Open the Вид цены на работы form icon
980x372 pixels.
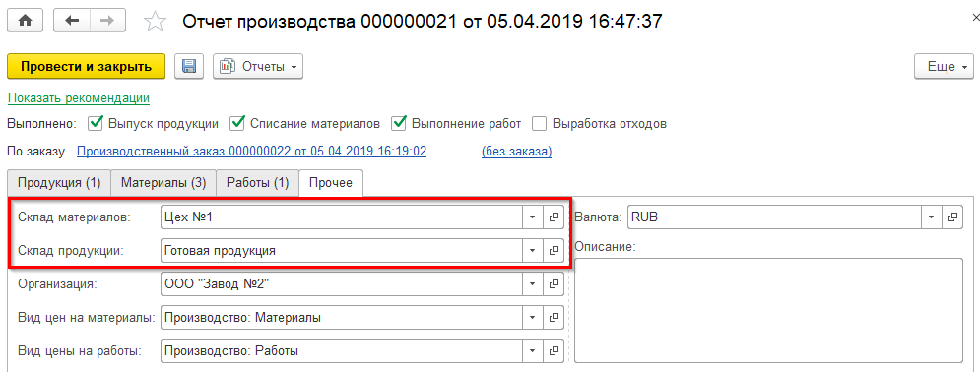[x=554, y=350]
